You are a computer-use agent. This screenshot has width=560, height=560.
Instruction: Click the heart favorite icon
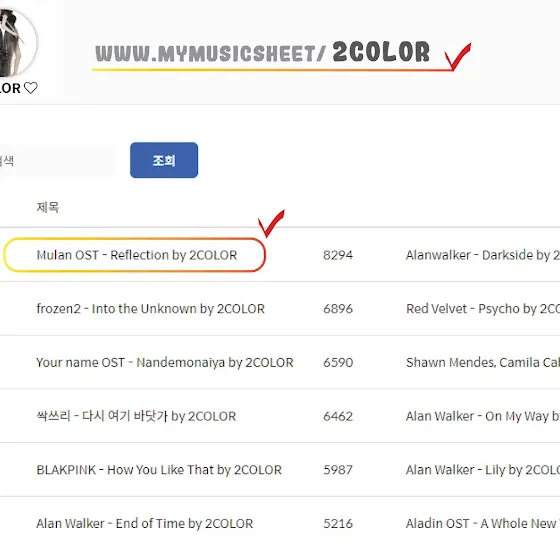[x=31, y=88]
